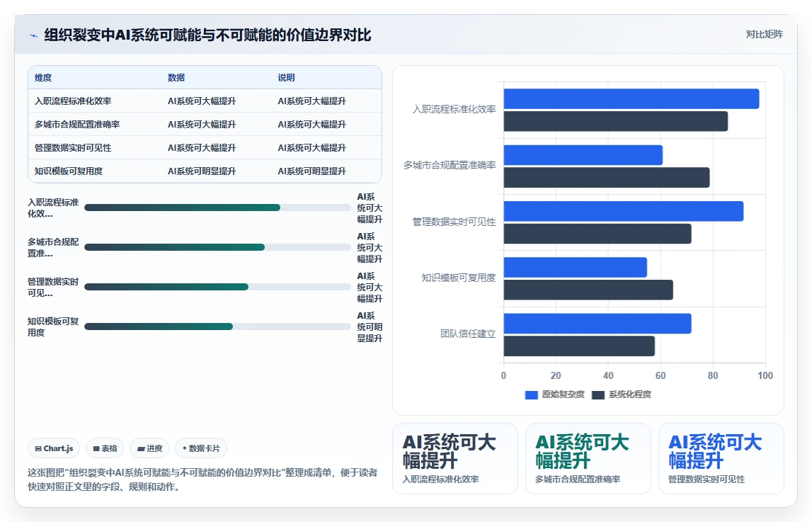Click table cell 知识模板可复用度

pyautogui.click(x=69, y=171)
